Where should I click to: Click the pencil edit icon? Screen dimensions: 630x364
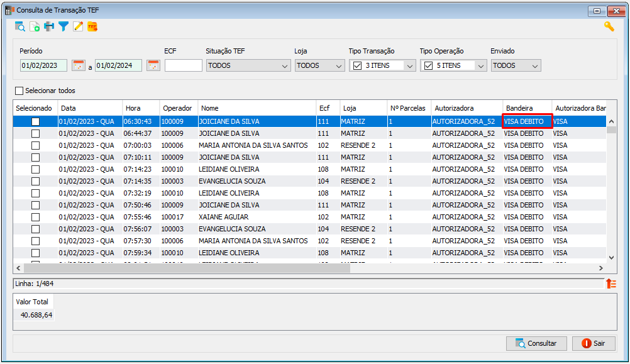[x=78, y=27]
